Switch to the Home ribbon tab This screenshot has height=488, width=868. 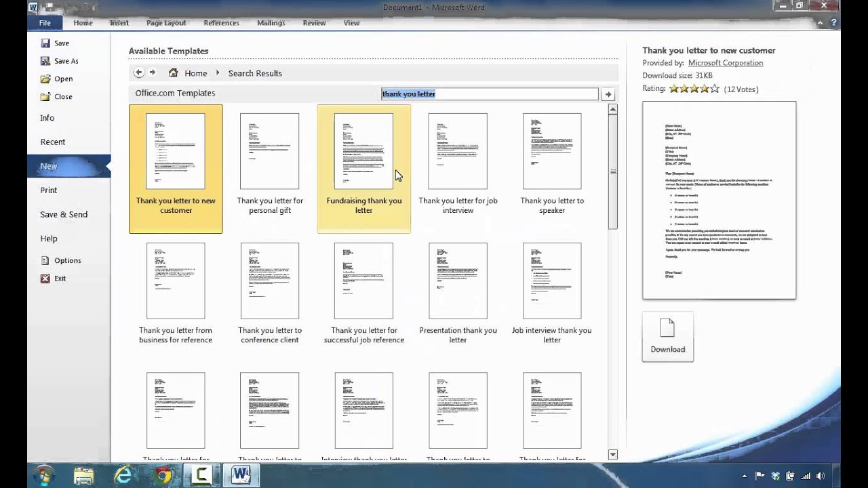click(83, 22)
